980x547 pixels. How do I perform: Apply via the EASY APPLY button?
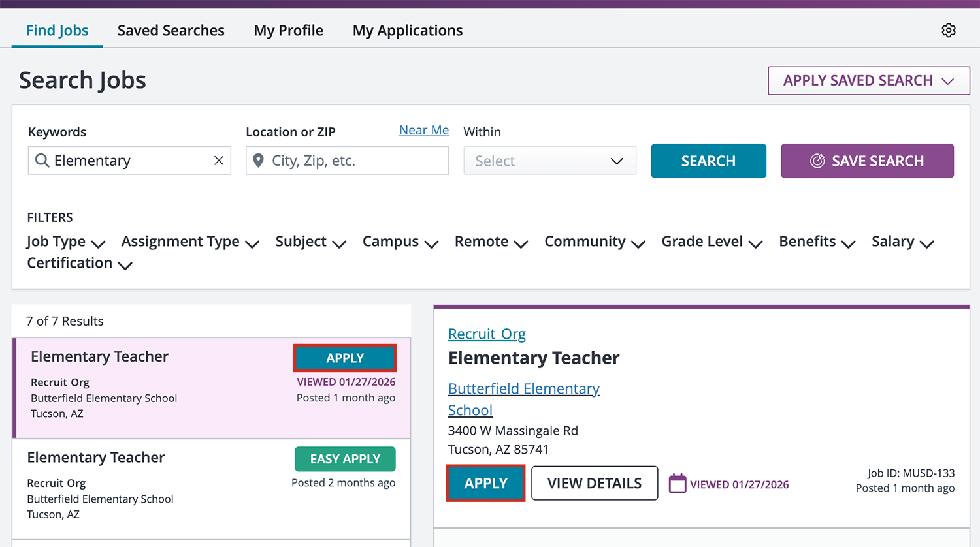pyautogui.click(x=345, y=459)
